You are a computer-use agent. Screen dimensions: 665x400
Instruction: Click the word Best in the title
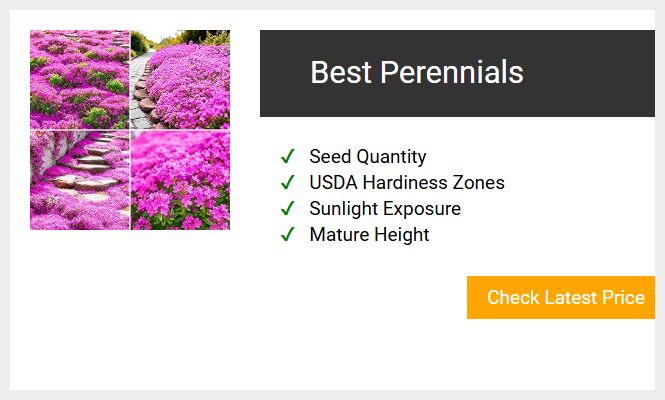point(341,72)
